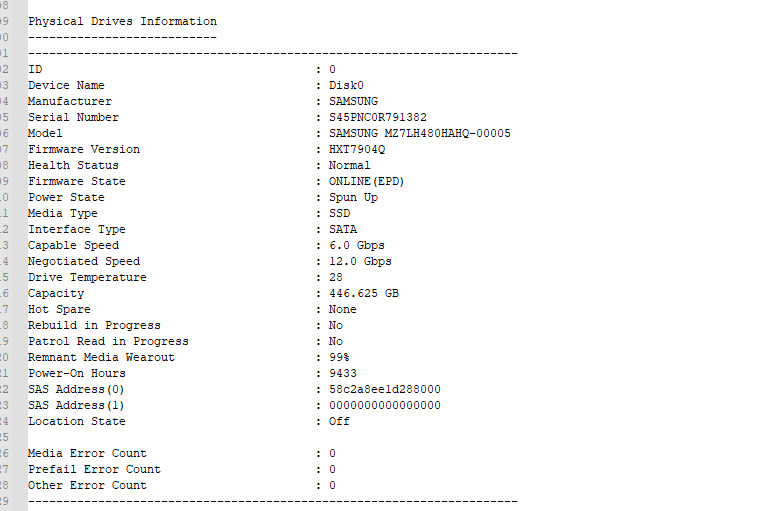Click the ONLINE(EPD) firmware state value
The width and height of the screenshot is (758, 511).
pos(366,181)
